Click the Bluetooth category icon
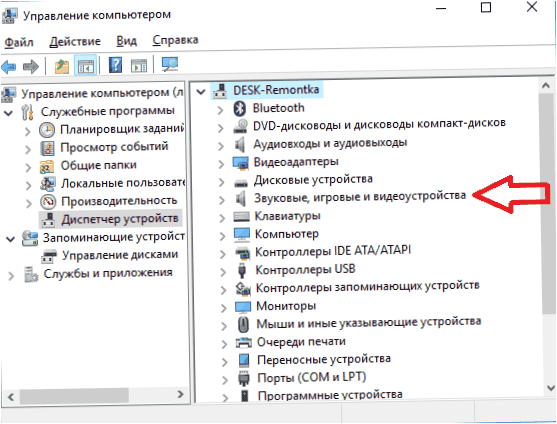557x424 pixels. (240, 108)
